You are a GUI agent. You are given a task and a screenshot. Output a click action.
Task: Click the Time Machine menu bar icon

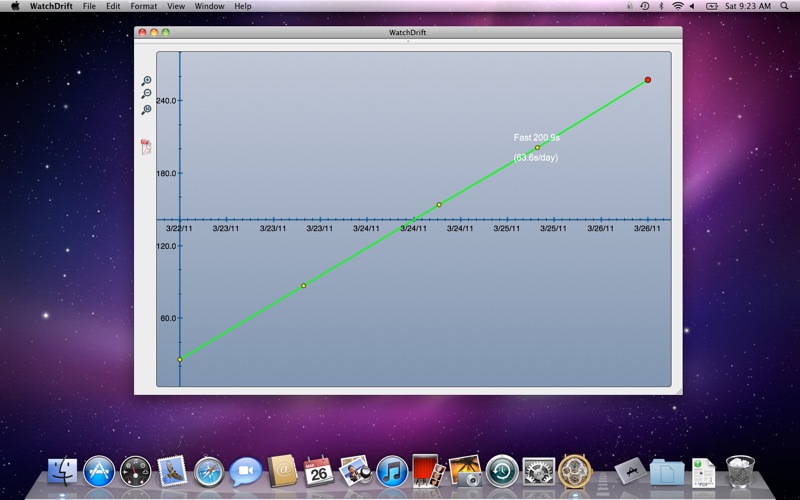click(x=645, y=6)
